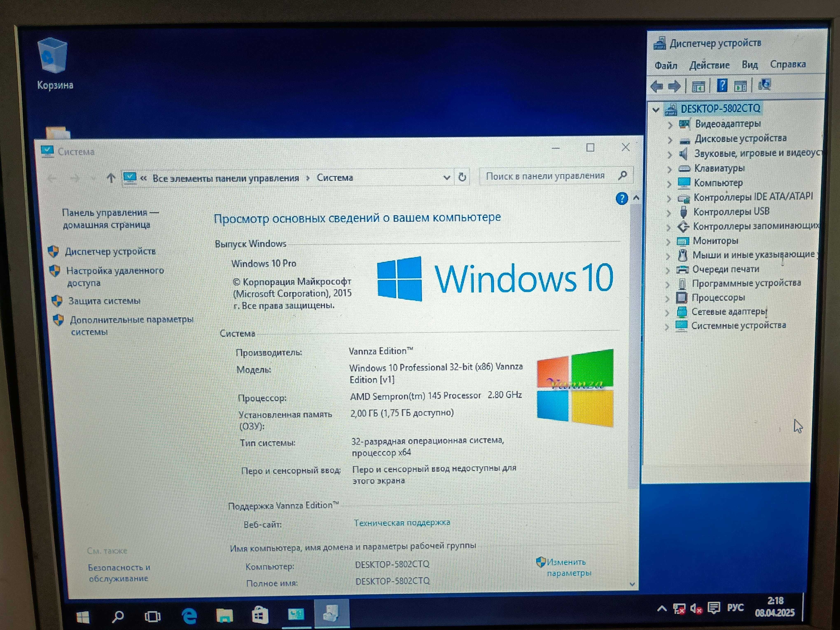The height and width of the screenshot is (630, 840).
Task: Expand the Контроллеры USB node
Action: 669,213
